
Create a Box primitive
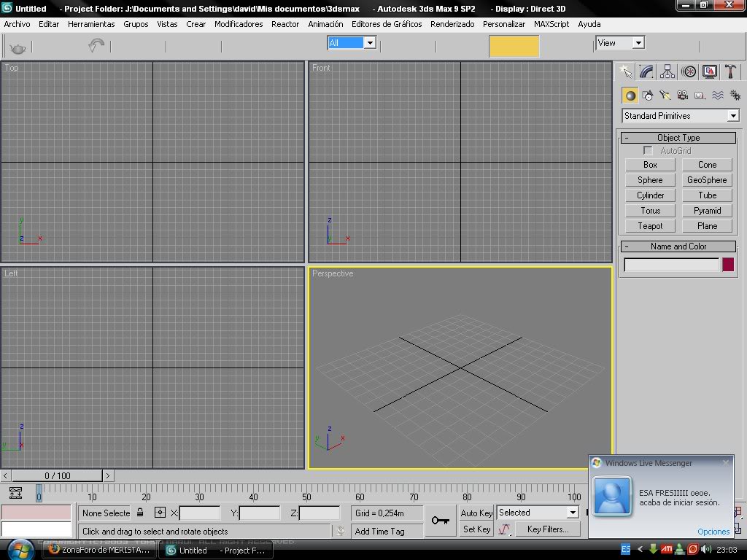click(x=650, y=165)
